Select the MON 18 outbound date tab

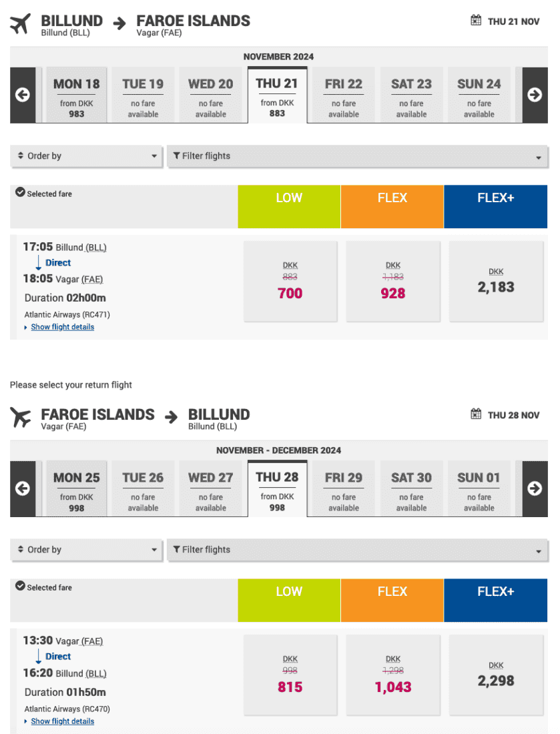(x=76, y=95)
